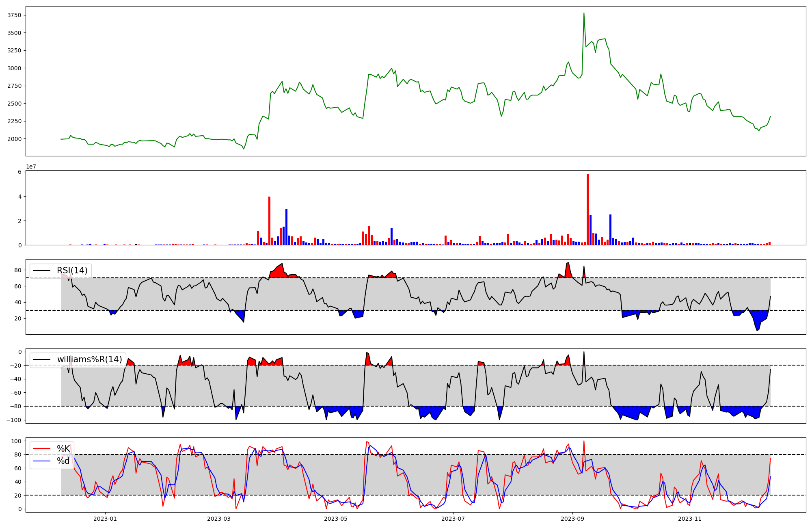Click the %d legend entry text
The height and width of the screenshot is (528, 812).
click(x=63, y=461)
